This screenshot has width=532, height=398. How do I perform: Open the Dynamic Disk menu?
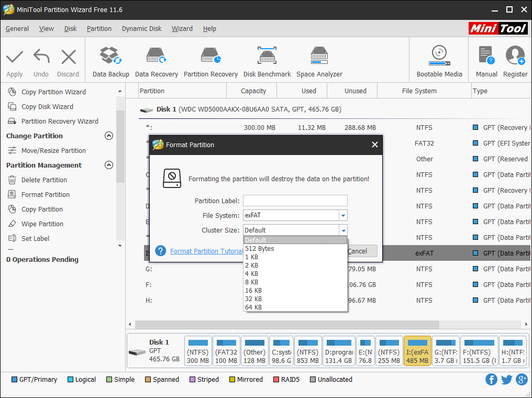point(141,29)
